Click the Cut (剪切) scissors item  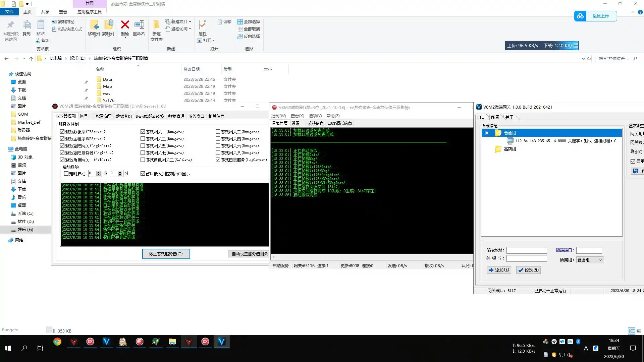(x=42, y=41)
